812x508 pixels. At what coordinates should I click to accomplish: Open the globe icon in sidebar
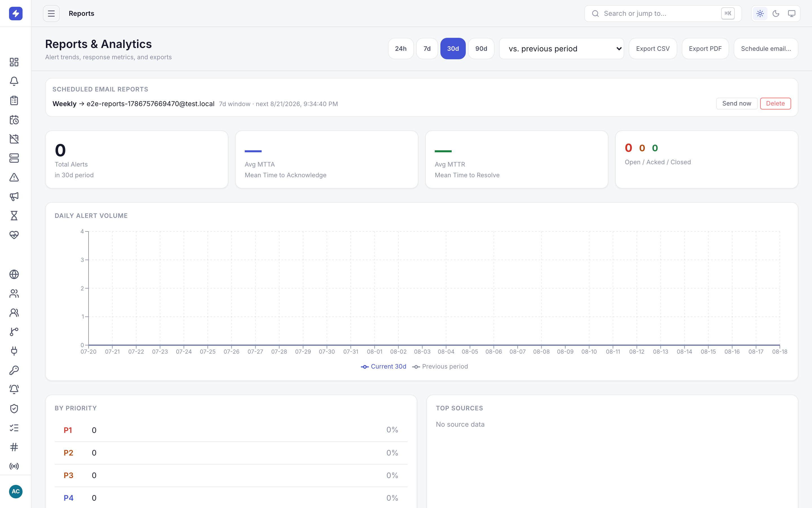14,274
